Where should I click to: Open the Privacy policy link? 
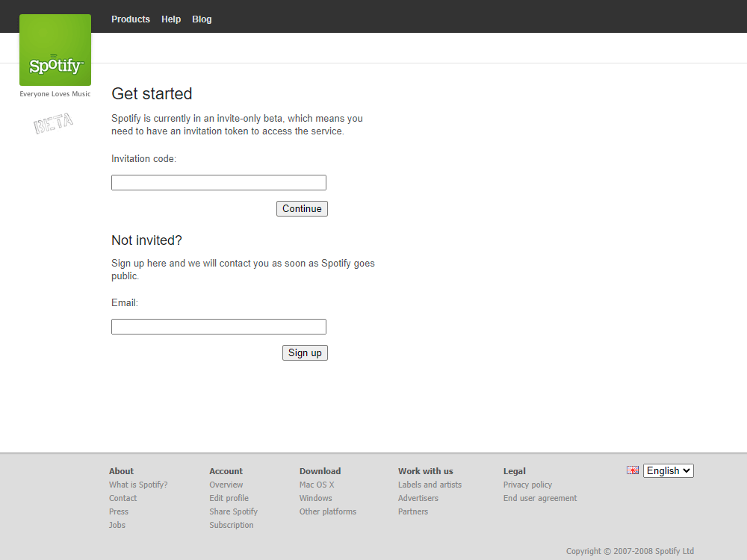528,485
